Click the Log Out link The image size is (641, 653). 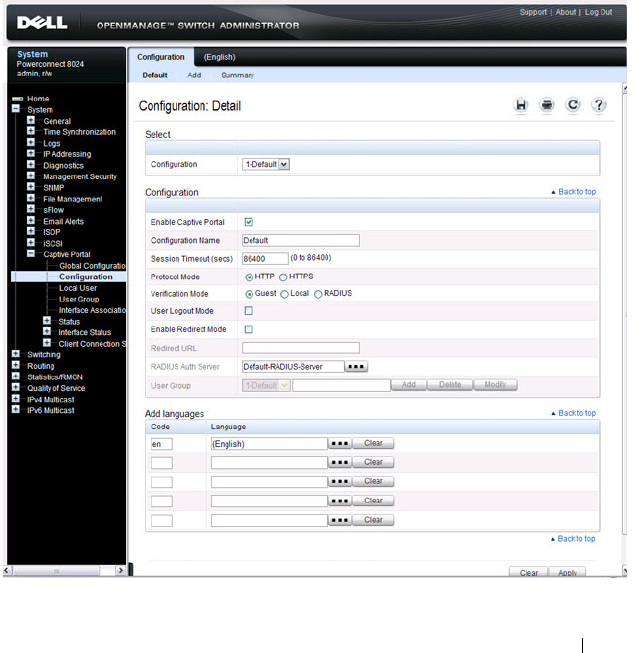[x=599, y=12]
